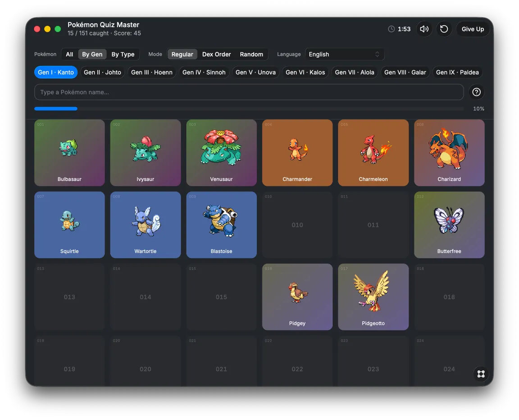Restart the quiz with the reset icon
The image size is (519, 420).
pyautogui.click(x=444, y=29)
